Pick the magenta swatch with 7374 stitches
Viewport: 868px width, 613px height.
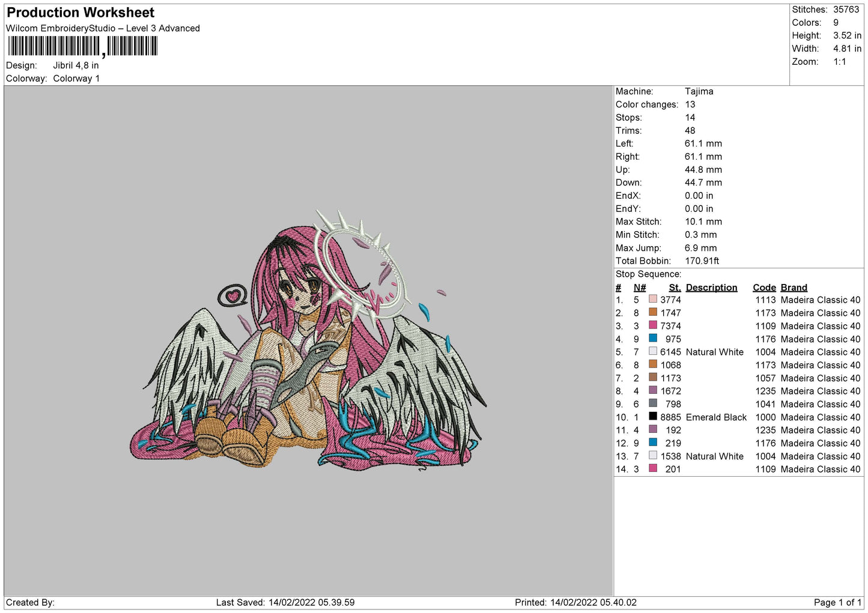(x=652, y=325)
